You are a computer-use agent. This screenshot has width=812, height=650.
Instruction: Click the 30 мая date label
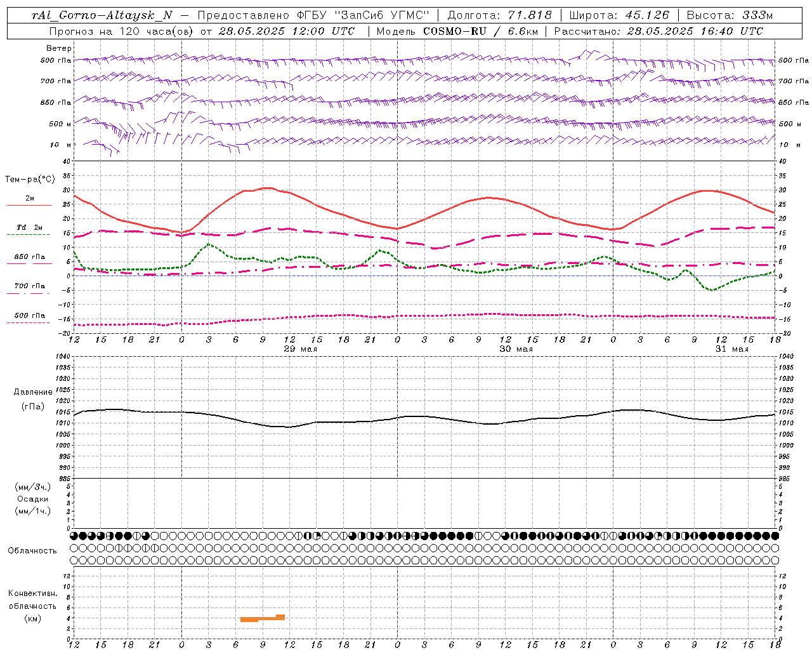(516, 349)
